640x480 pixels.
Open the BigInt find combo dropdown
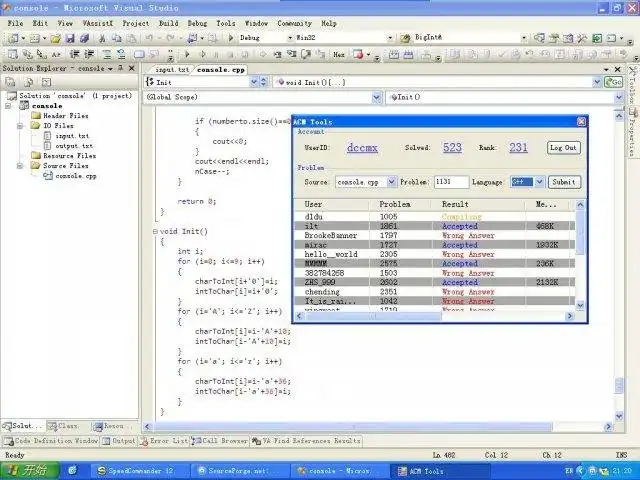click(524, 38)
